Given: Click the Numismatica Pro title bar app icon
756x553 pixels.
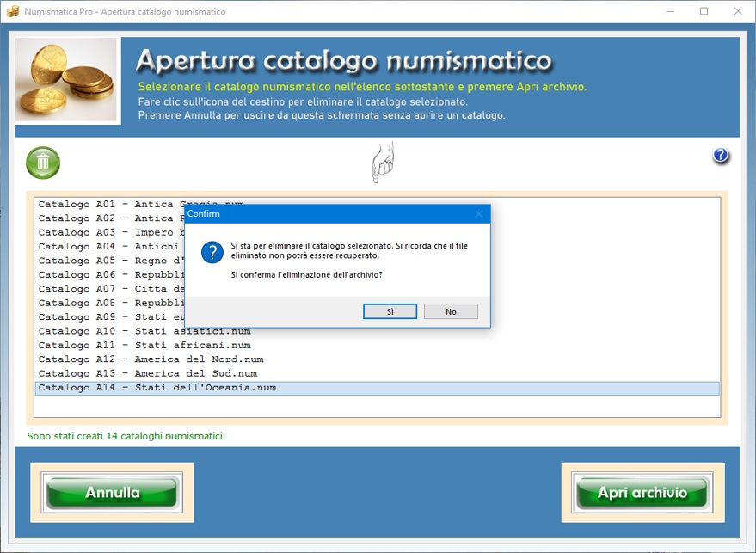Looking at the screenshot, I should click(12, 12).
